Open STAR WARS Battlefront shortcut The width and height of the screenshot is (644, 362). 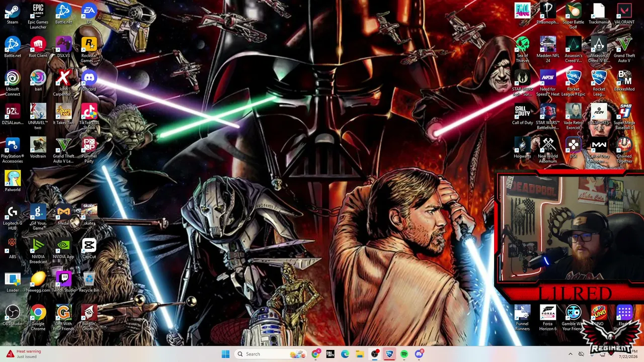(x=548, y=117)
